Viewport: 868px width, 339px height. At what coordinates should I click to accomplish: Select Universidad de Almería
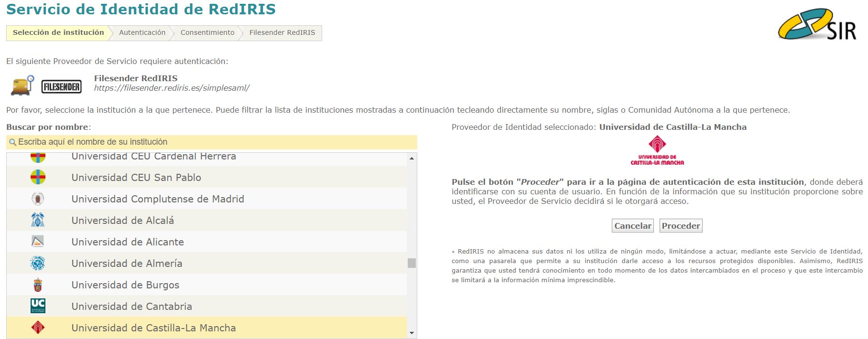coord(206,263)
